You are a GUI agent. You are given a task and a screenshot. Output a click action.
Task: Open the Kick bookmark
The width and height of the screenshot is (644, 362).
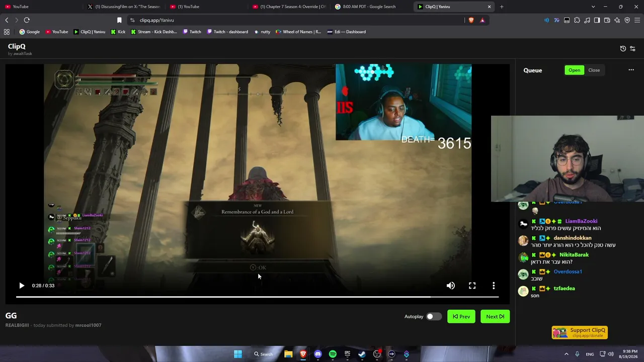click(118, 32)
